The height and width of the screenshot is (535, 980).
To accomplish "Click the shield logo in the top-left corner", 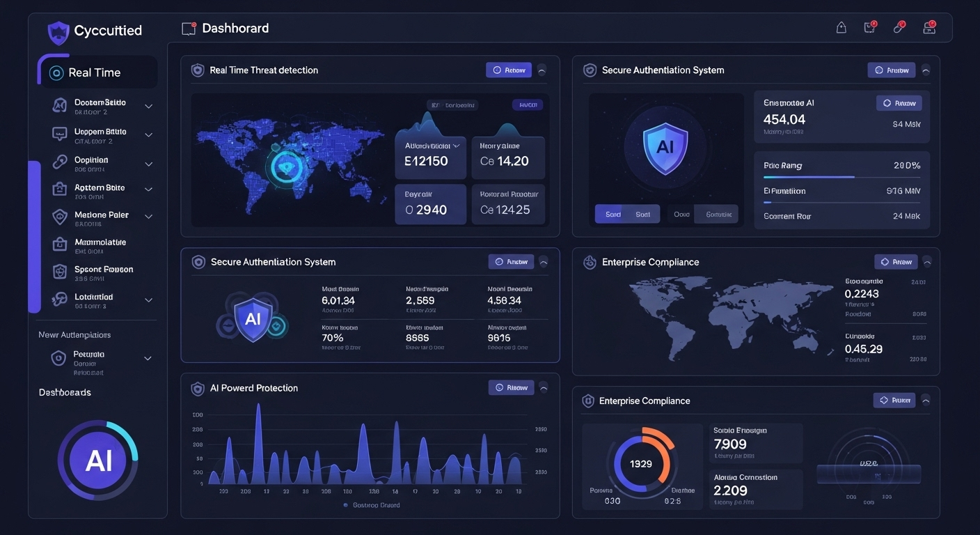I will coord(58,32).
